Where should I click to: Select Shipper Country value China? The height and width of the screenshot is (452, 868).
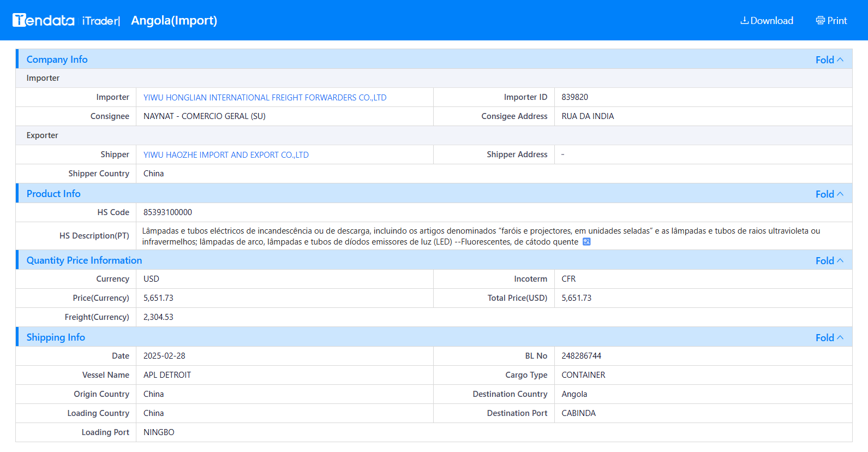coord(153,174)
